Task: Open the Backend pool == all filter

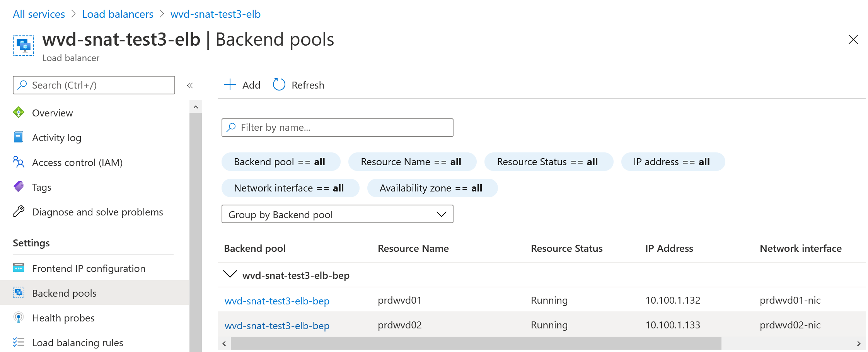Action: pos(281,162)
